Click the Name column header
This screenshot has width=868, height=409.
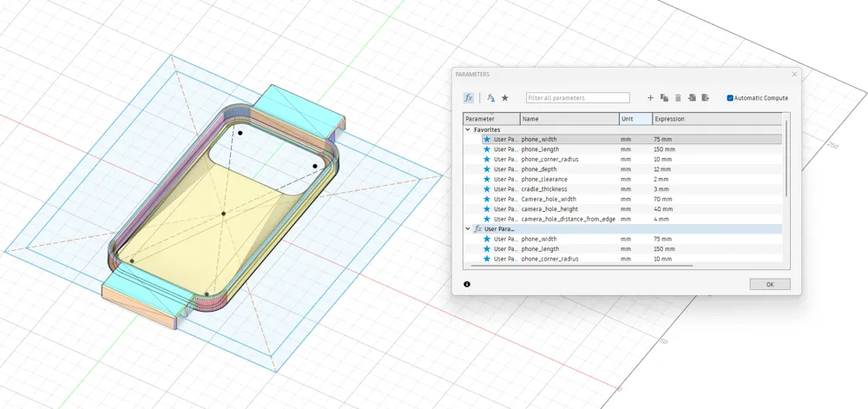click(569, 119)
